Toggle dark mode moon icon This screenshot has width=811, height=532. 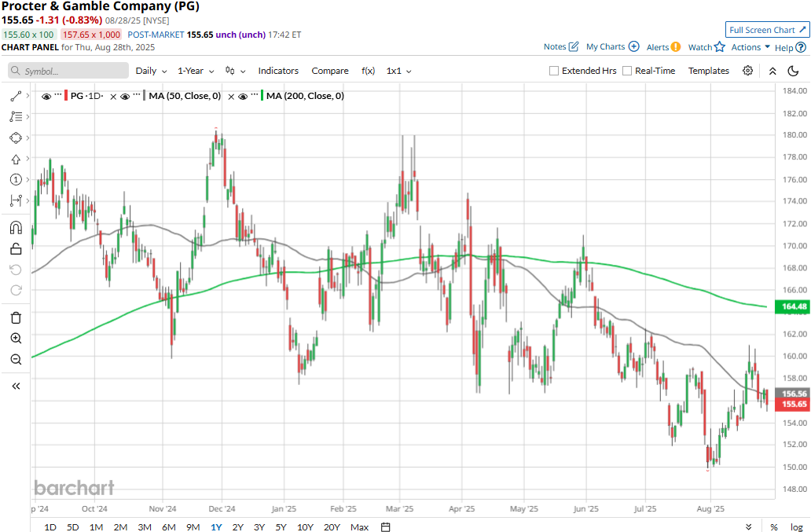793,71
